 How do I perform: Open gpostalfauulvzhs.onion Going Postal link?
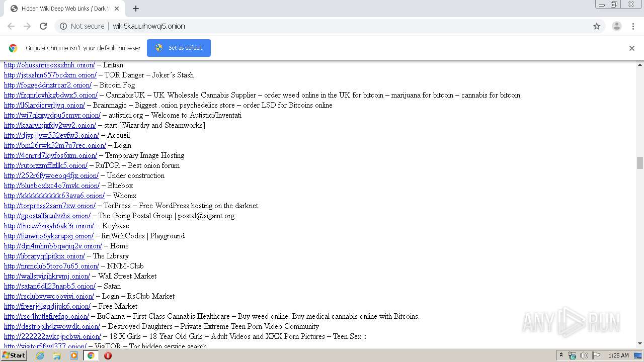tap(47, 216)
